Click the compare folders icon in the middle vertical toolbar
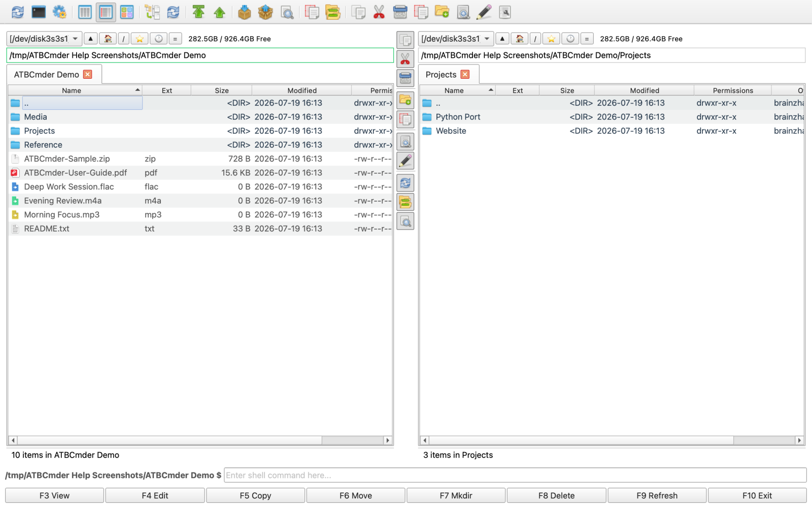The height and width of the screenshot is (508, 812). click(405, 202)
